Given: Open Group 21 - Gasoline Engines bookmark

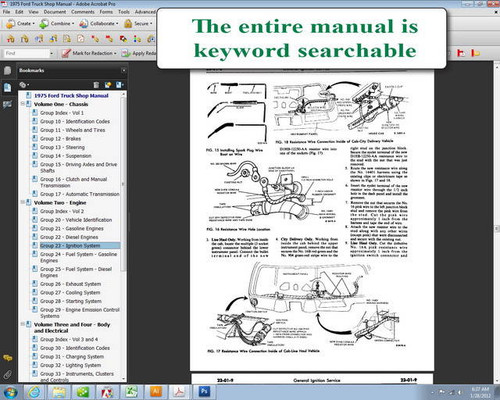Looking at the screenshot, I should click(72, 228).
